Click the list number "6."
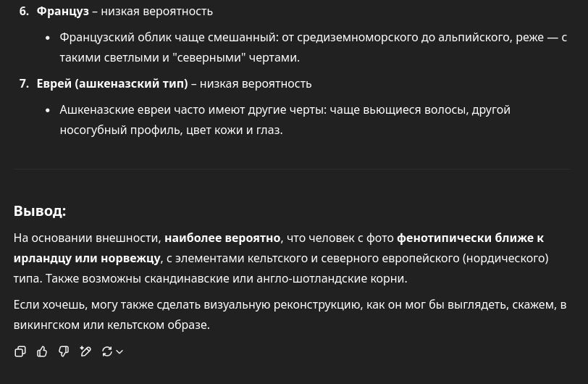Screen dimensions: 588x384 click(x=24, y=12)
